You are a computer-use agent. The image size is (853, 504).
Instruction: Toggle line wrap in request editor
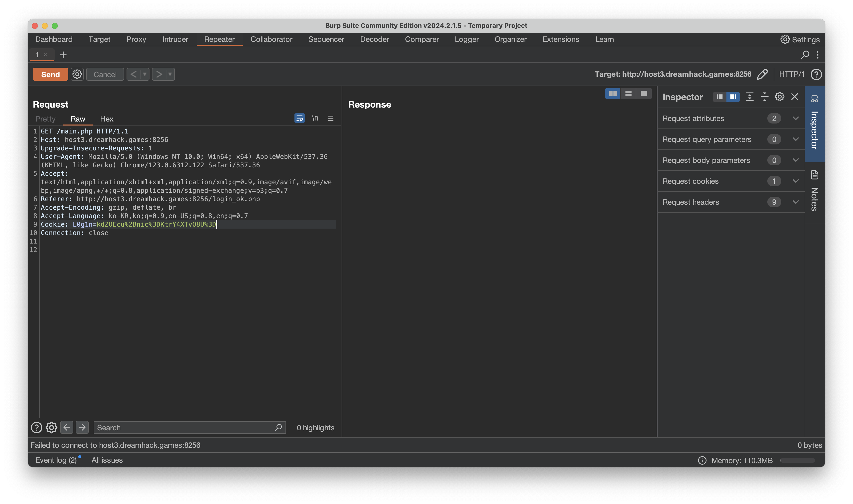(299, 118)
